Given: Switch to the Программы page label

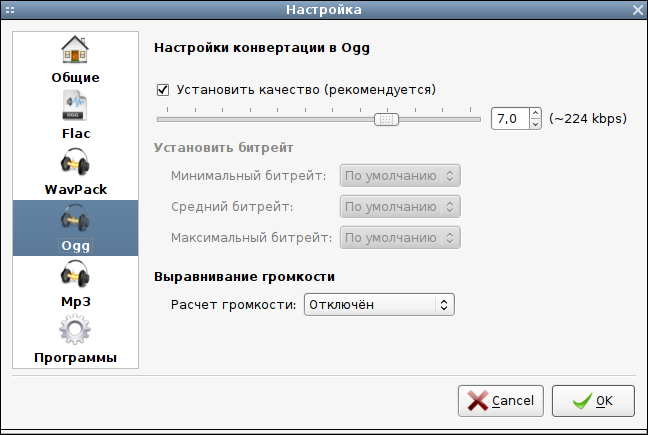Looking at the screenshot, I should (x=75, y=357).
